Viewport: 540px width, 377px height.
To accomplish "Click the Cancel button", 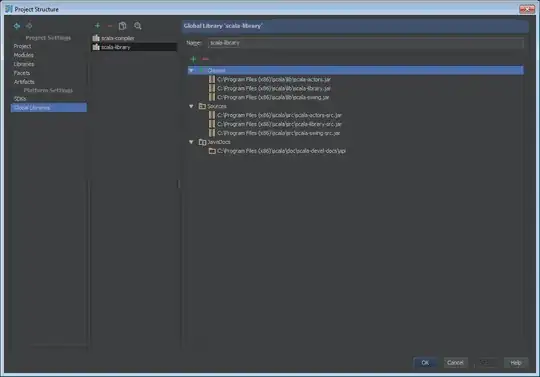I will point(455,363).
